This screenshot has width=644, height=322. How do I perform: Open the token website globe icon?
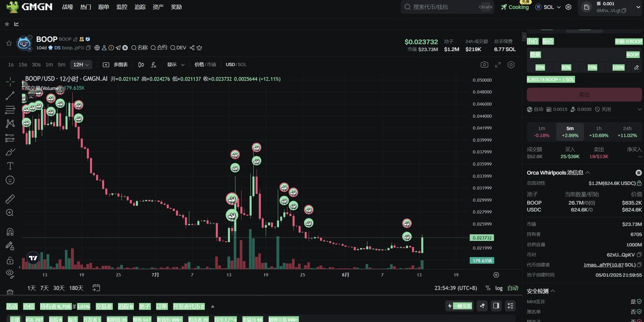97,48
